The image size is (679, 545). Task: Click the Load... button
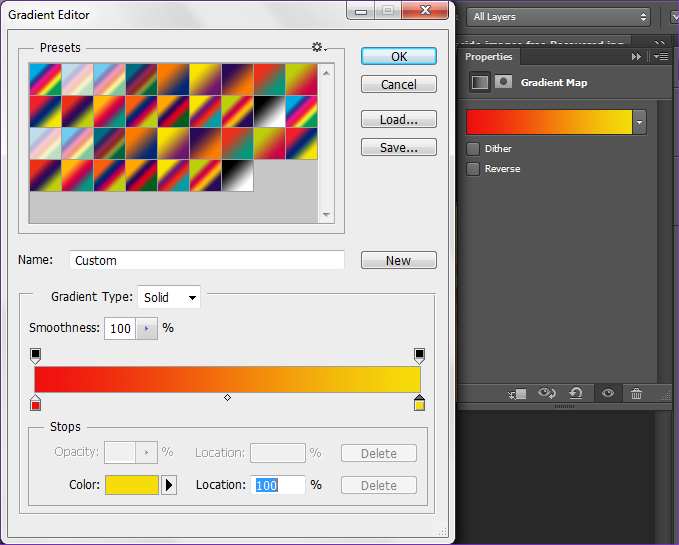pyautogui.click(x=398, y=119)
